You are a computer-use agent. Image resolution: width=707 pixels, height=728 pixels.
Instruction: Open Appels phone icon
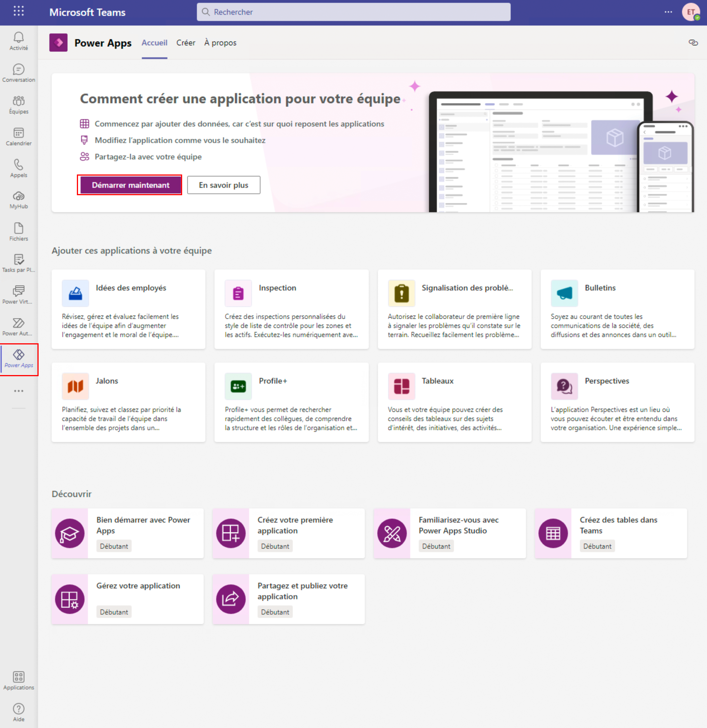18,168
